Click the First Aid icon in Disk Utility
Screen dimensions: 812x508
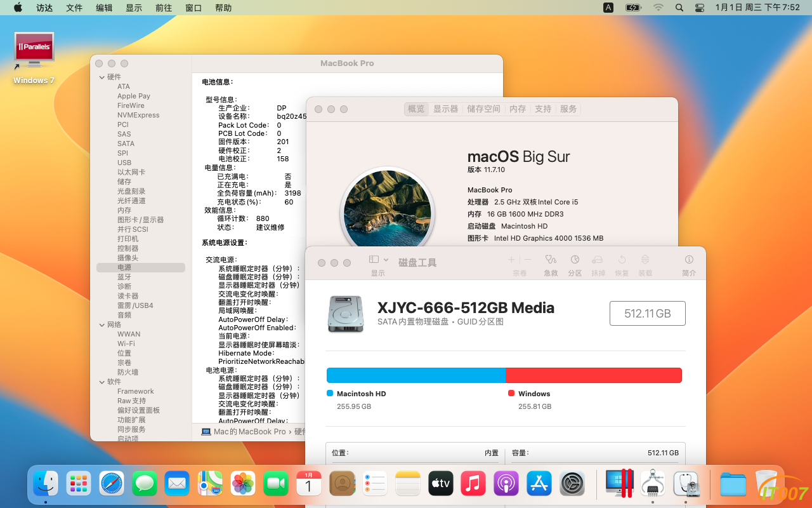click(x=551, y=260)
